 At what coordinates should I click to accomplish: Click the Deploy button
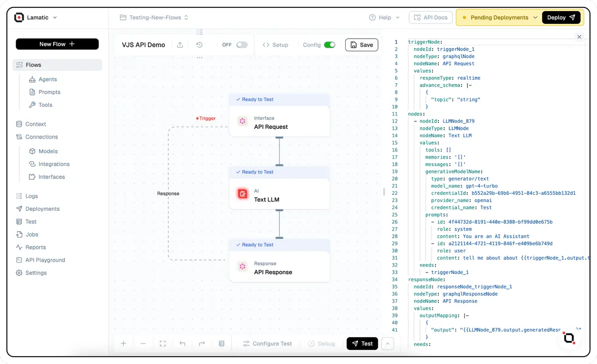point(561,17)
